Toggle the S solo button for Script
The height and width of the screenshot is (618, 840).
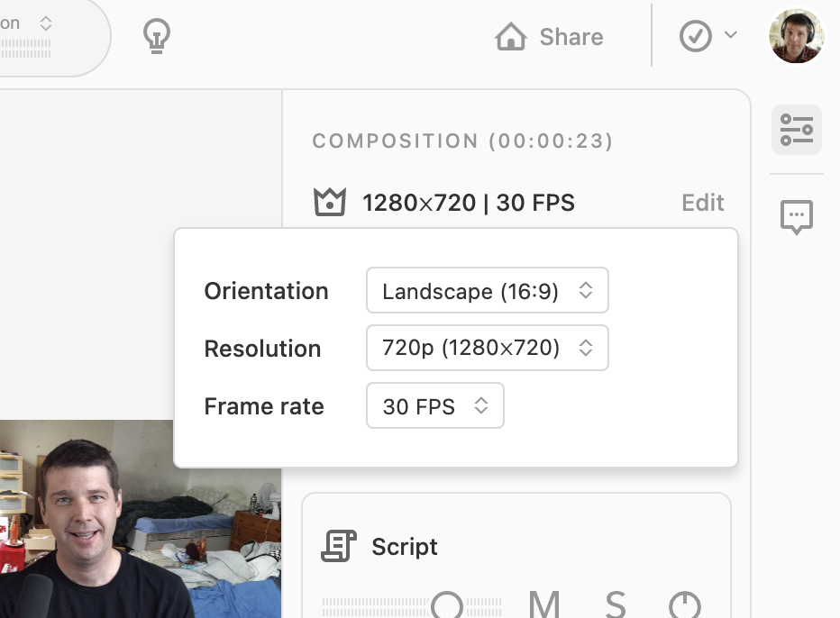pyautogui.click(x=616, y=604)
